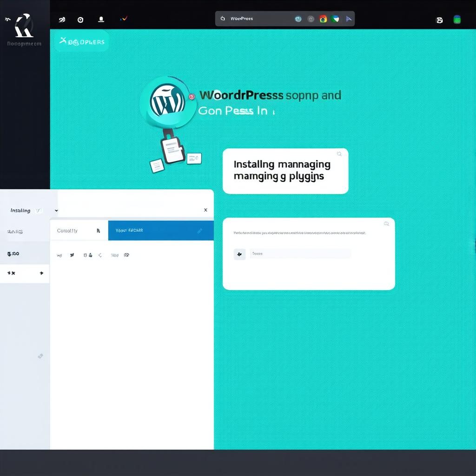The height and width of the screenshot is (476, 476).
Task: Click the shield icon in the address bar
Action: [336, 19]
